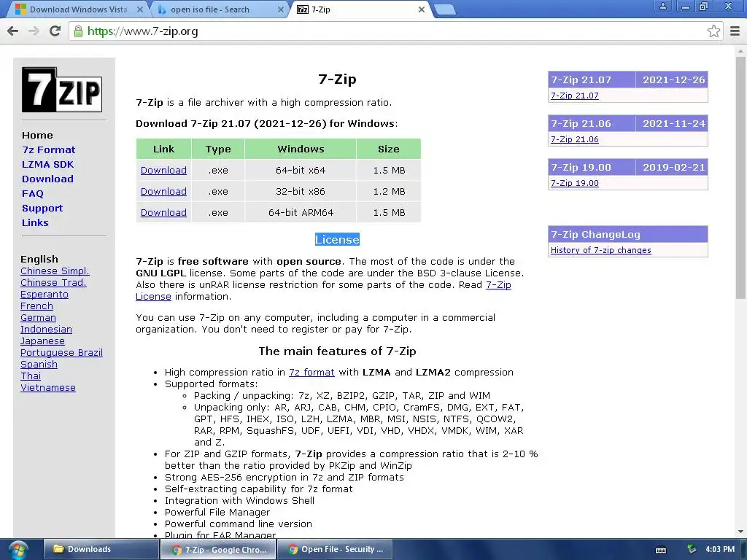Go back with the browser back arrow

(x=13, y=31)
